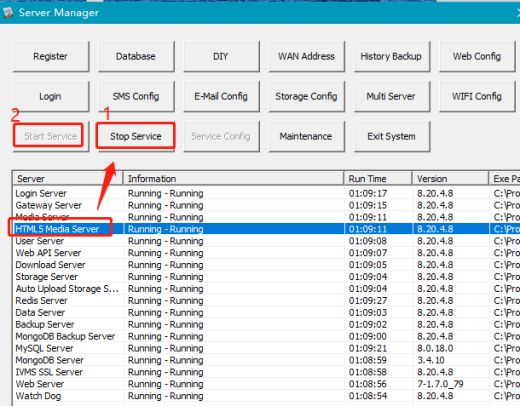
Task: Select the IVMS SSL Server row
Action: (267, 372)
